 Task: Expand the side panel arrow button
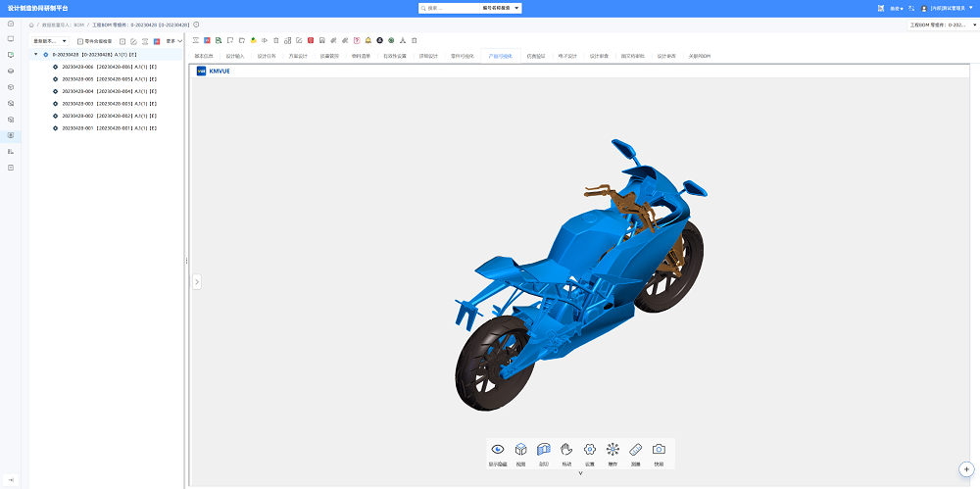tap(197, 282)
